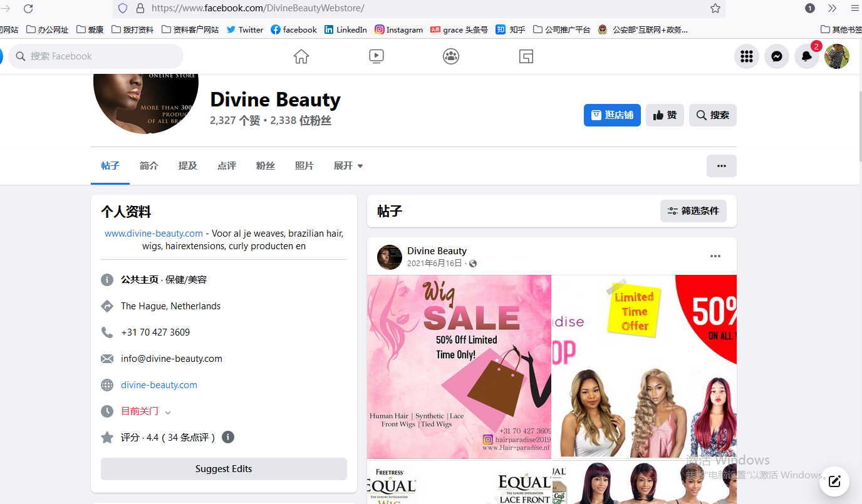Image resolution: width=862 pixels, height=504 pixels.
Task: Open the Groups icon in navigation
Action: 451,56
